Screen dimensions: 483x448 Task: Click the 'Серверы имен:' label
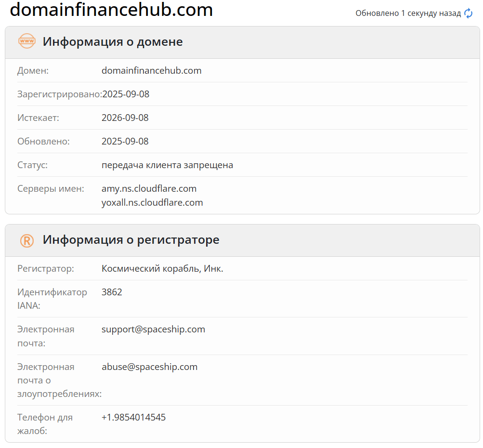click(51, 188)
